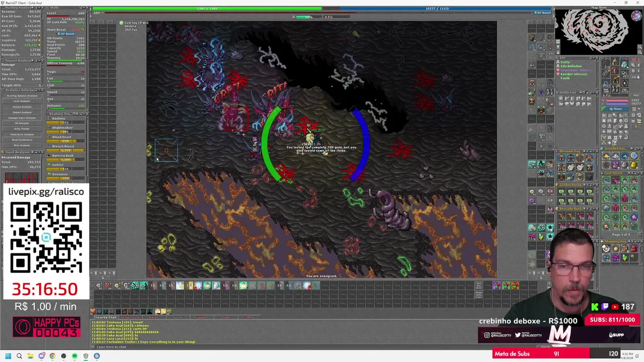Click the amulet equipment slot

click(606, 64)
